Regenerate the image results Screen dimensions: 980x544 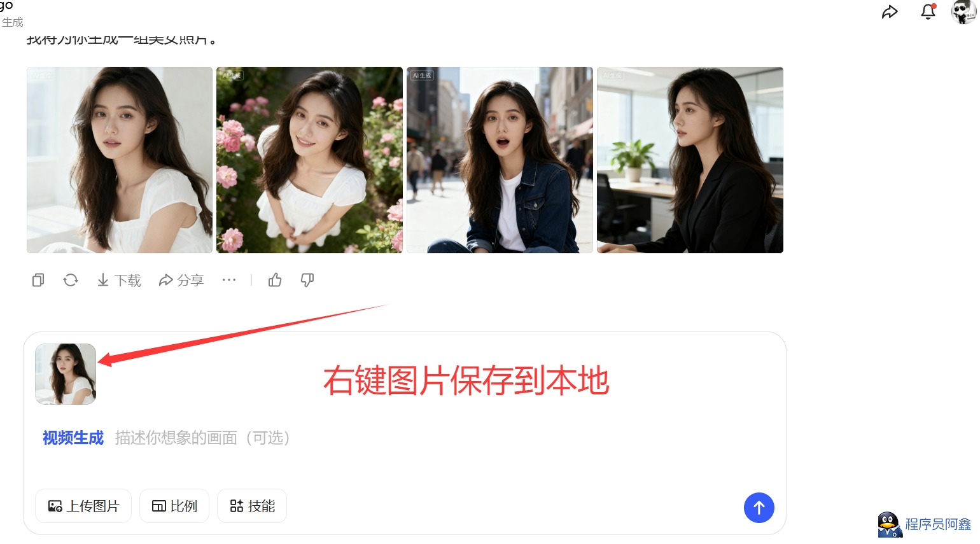coord(71,280)
